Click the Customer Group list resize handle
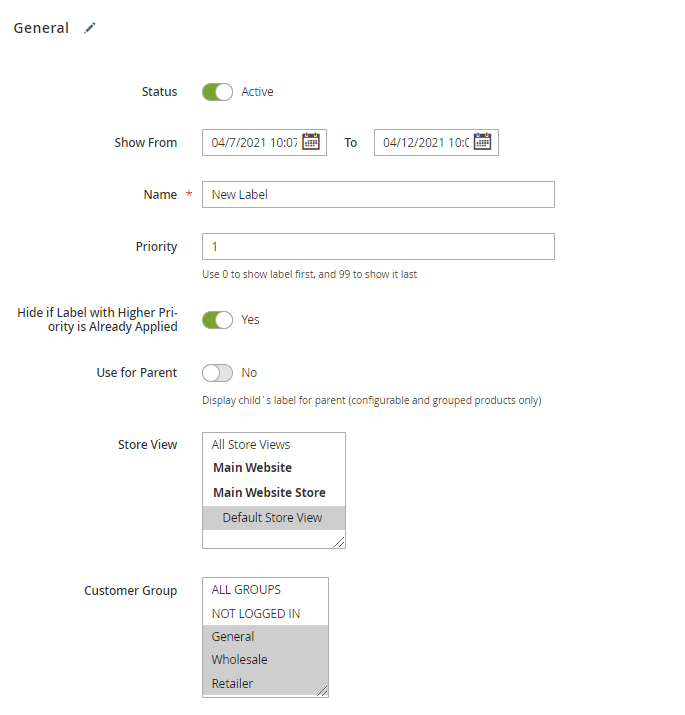 tap(322, 691)
